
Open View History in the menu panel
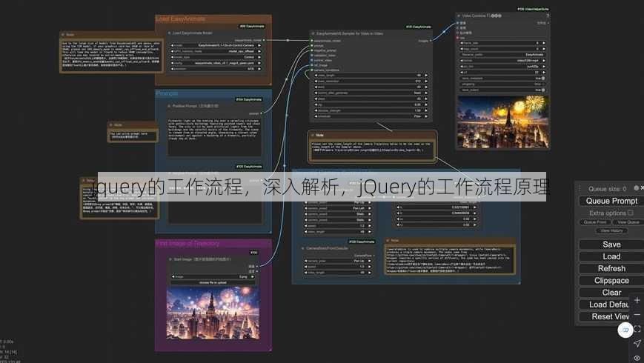coord(611,231)
